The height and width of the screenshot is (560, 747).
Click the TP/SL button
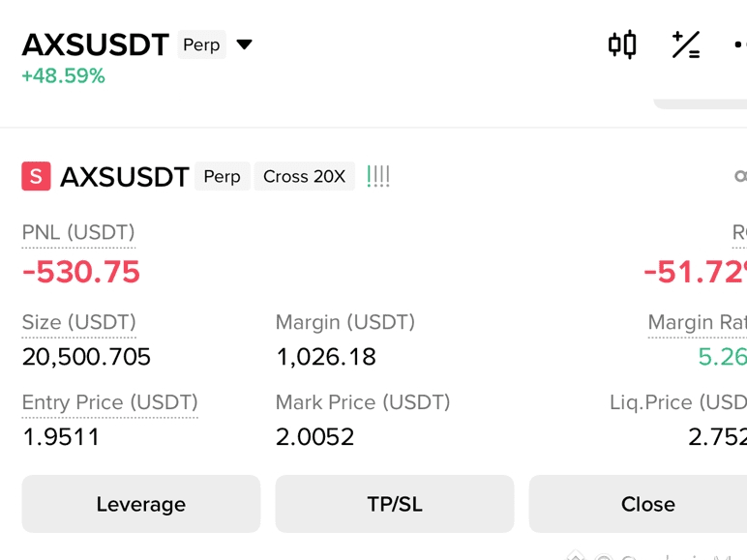click(395, 504)
